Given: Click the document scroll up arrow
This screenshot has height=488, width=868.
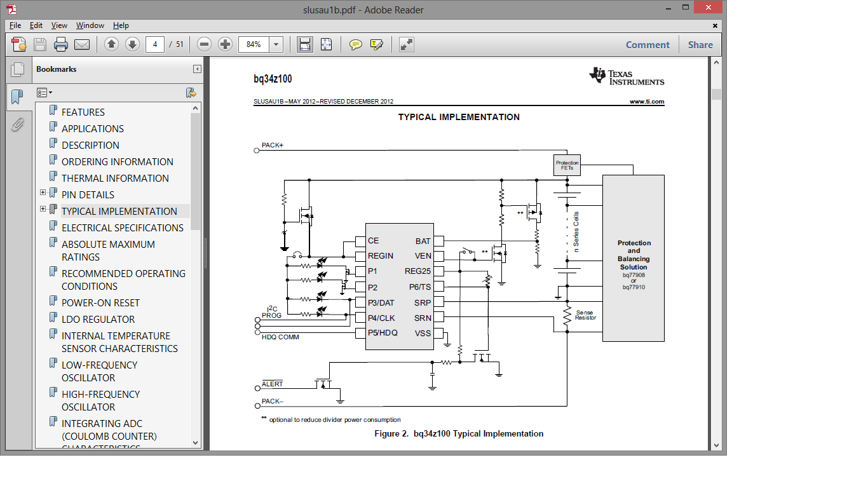Looking at the screenshot, I should click(x=717, y=62).
